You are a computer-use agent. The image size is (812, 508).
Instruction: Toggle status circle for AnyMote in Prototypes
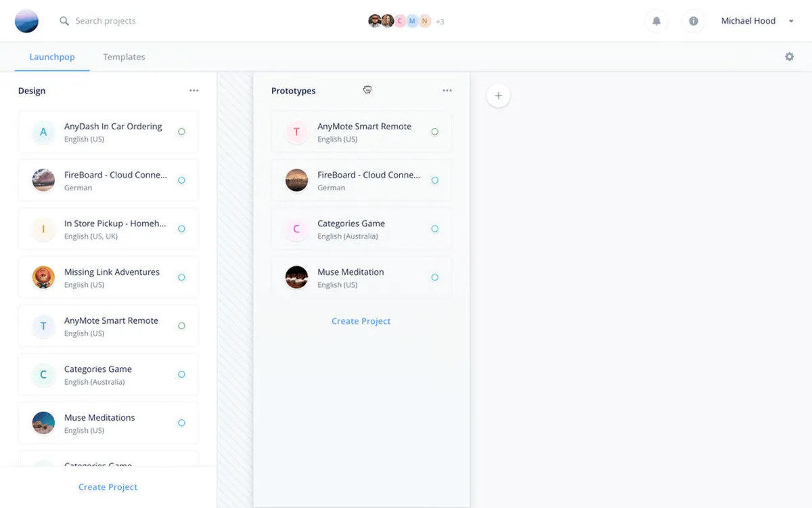click(x=434, y=132)
